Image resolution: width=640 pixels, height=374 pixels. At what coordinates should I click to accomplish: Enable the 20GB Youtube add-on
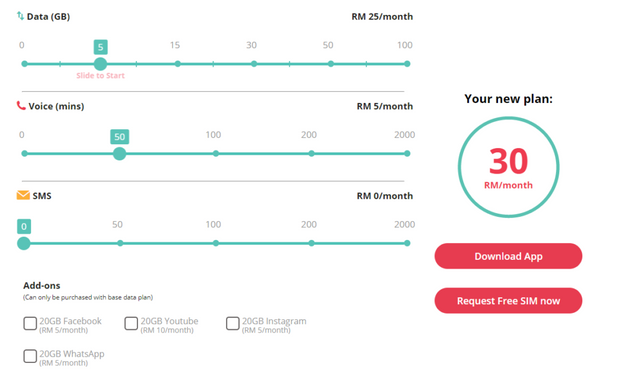click(131, 323)
